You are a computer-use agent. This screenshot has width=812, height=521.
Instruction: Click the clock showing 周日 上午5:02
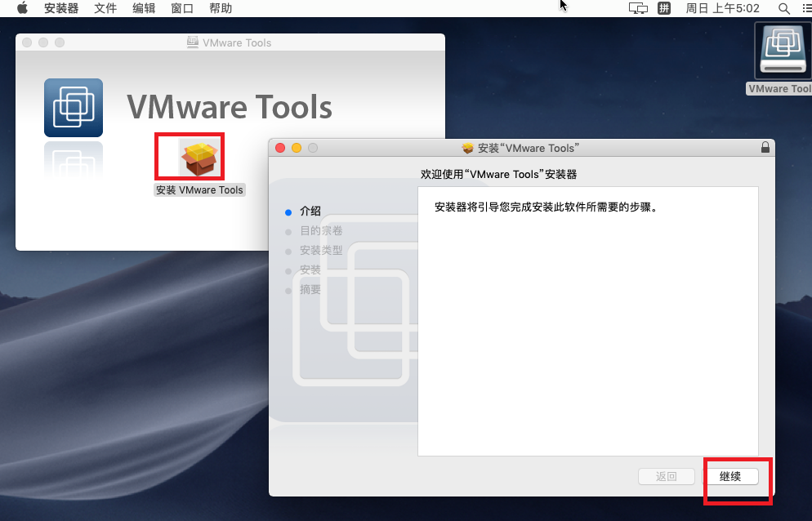(x=722, y=8)
